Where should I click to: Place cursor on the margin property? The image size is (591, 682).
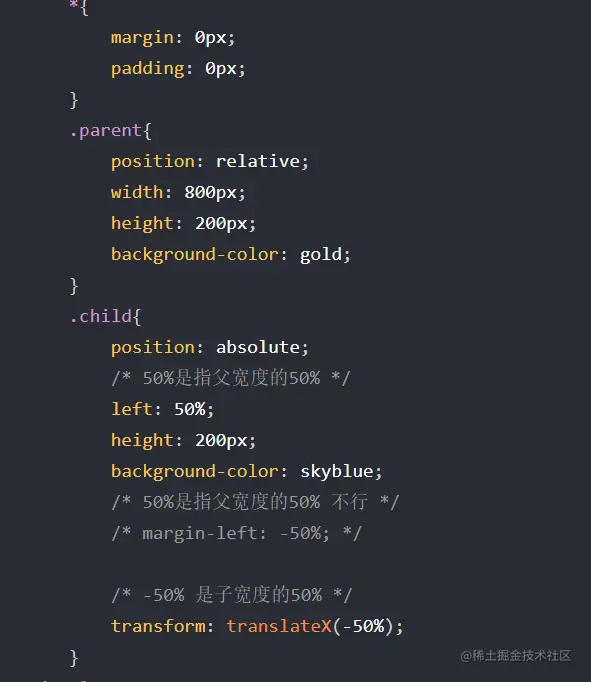(x=142, y=38)
